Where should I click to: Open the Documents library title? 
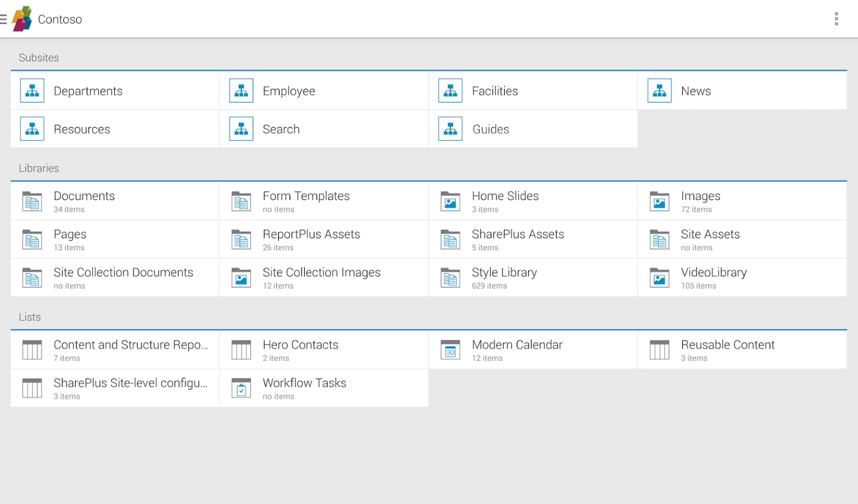pos(84,196)
